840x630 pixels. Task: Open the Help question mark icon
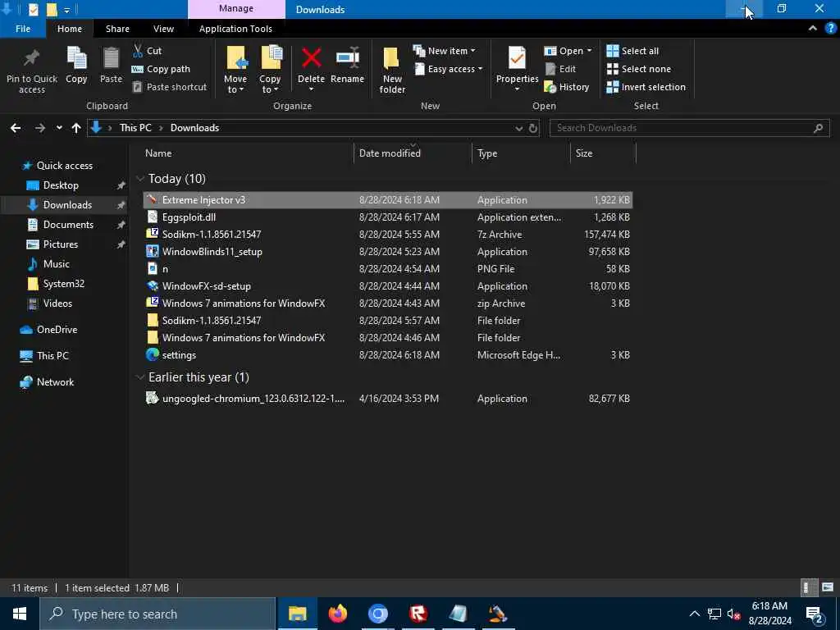830,29
